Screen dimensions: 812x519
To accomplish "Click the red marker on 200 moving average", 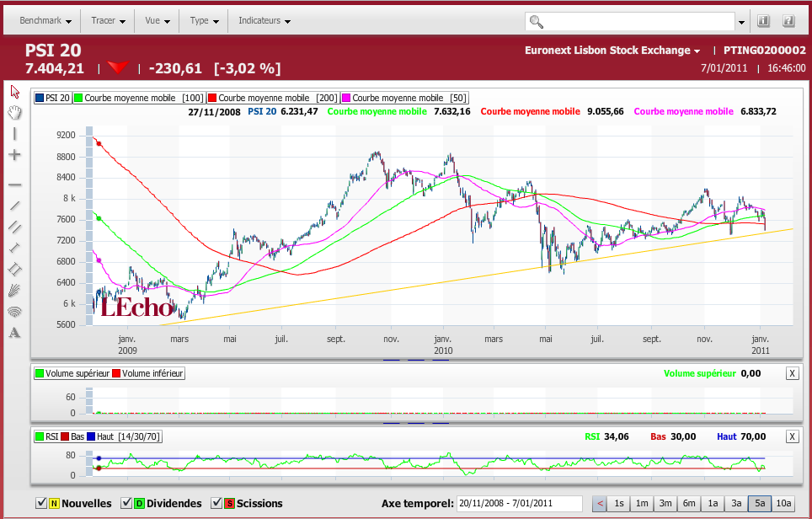I will point(99,143).
